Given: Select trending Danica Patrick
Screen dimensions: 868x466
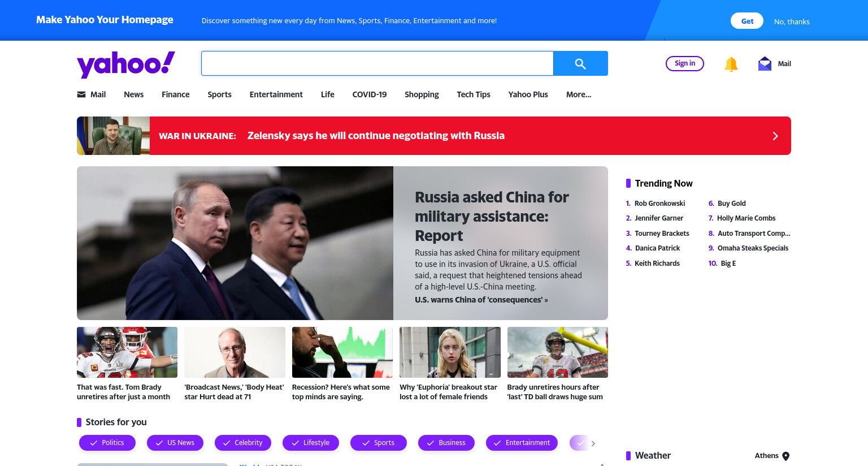Looking at the screenshot, I should coord(657,248).
